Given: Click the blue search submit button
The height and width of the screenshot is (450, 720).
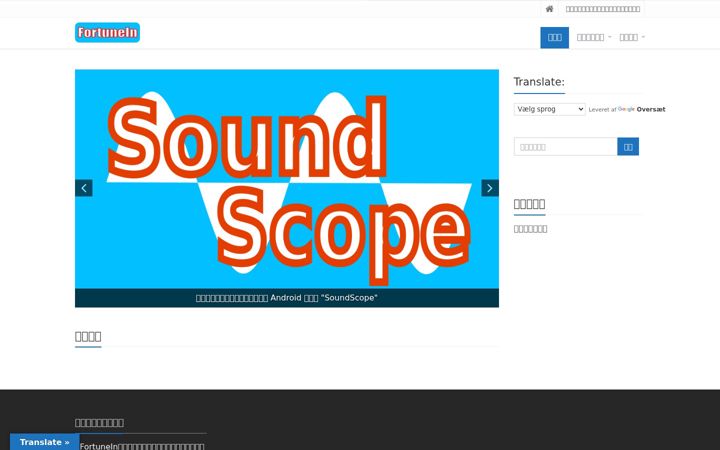Looking at the screenshot, I should pos(628,146).
